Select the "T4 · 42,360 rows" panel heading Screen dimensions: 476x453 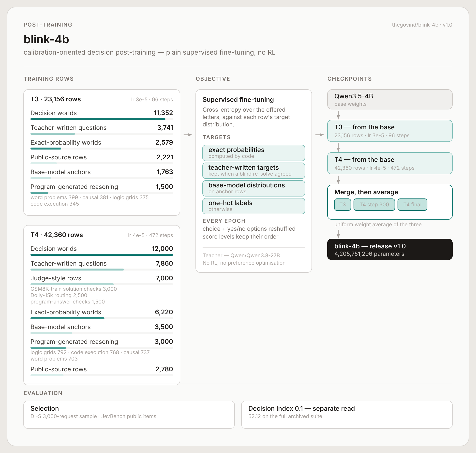57,235
